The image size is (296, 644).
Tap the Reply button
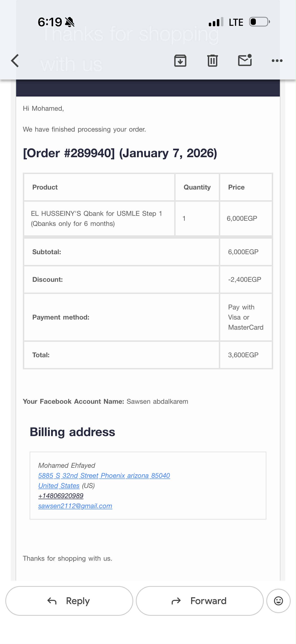(69, 601)
